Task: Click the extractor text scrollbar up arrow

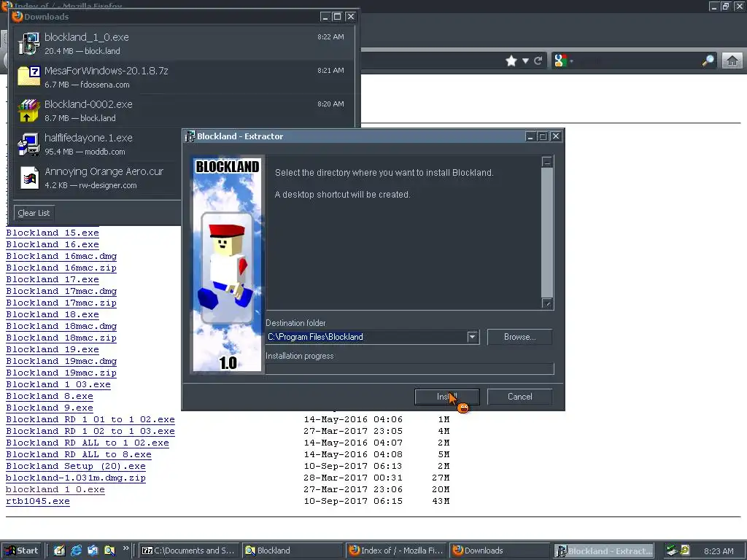Action: click(547, 162)
